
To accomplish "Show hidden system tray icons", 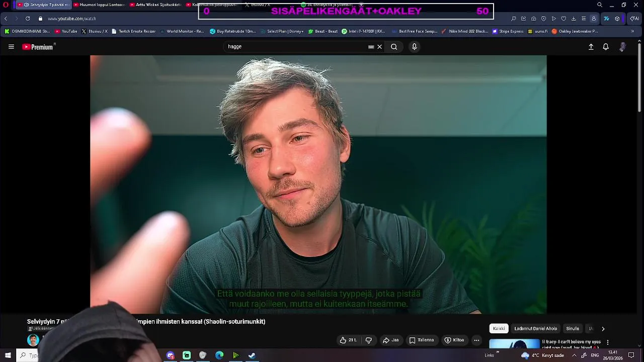I will [x=574, y=355].
